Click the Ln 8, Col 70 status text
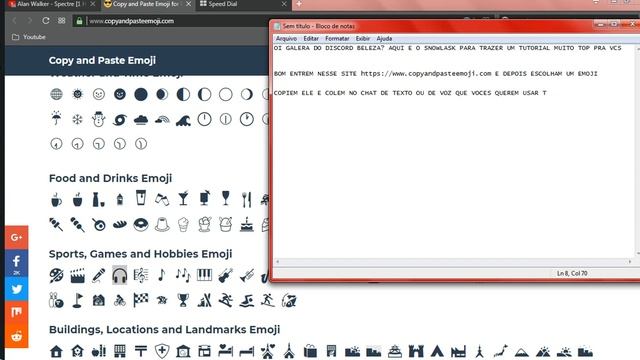 (572, 273)
